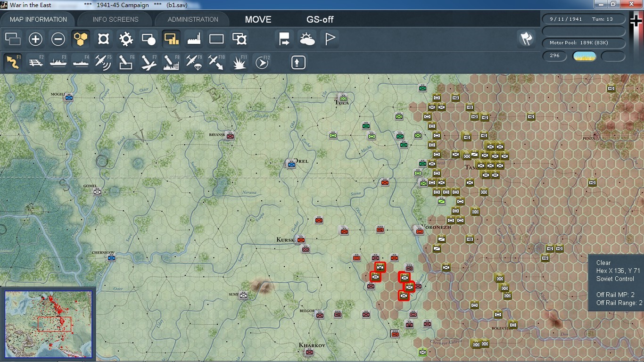The height and width of the screenshot is (362, 644).
Task: Click the Motor Pool 189K readout
Action: point(584,43)
